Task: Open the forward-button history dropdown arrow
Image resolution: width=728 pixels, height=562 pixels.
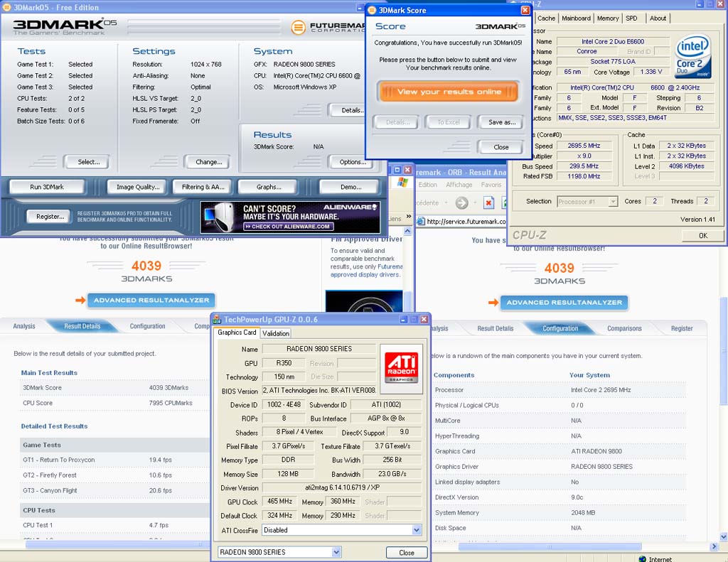Action: point(474,202)
